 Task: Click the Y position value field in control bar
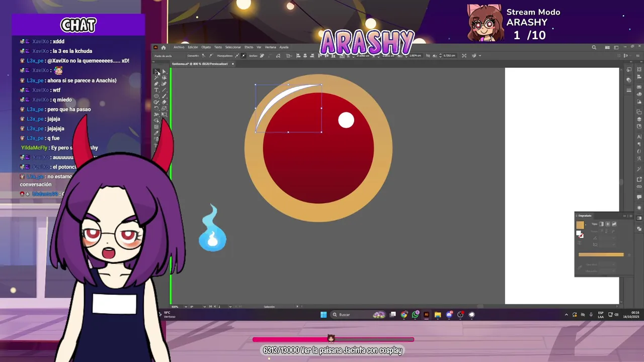[x=388, y=56]
